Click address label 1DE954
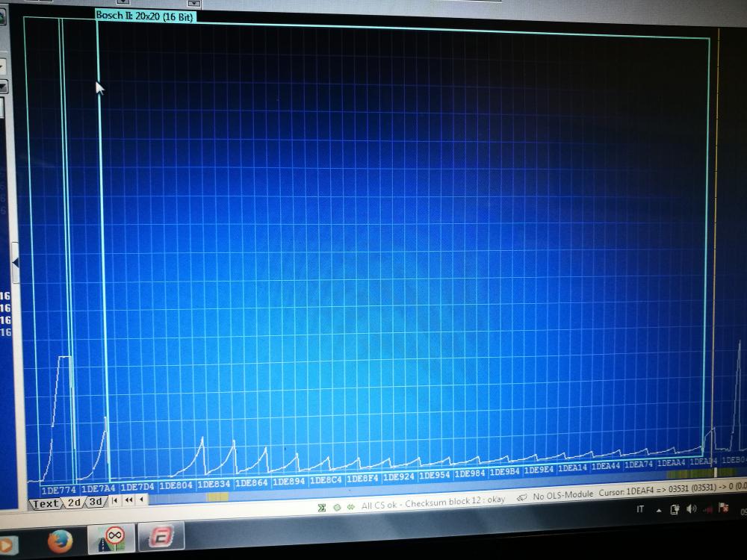 pos(435,475)
